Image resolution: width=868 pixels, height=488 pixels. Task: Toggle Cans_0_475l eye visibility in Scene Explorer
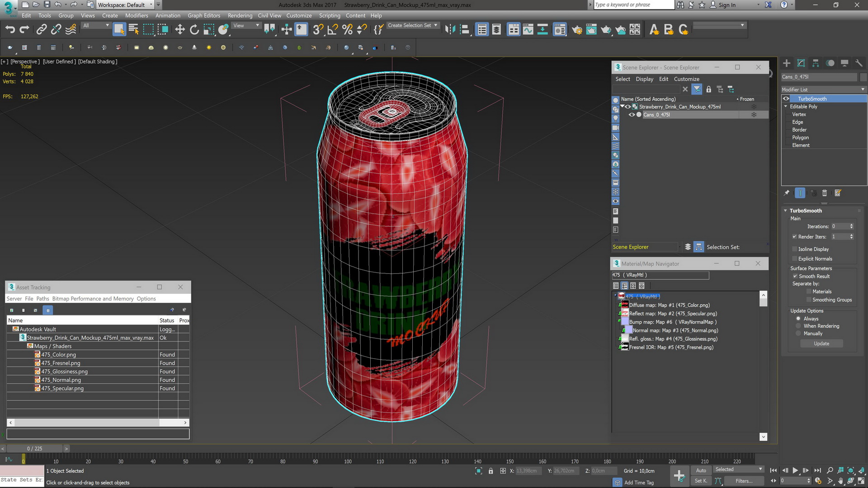632,115
